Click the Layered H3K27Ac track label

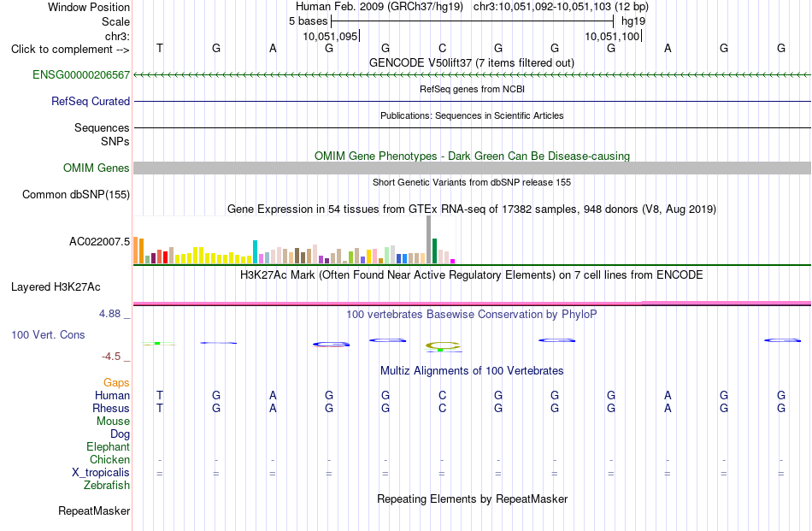[x=56, y=287]
